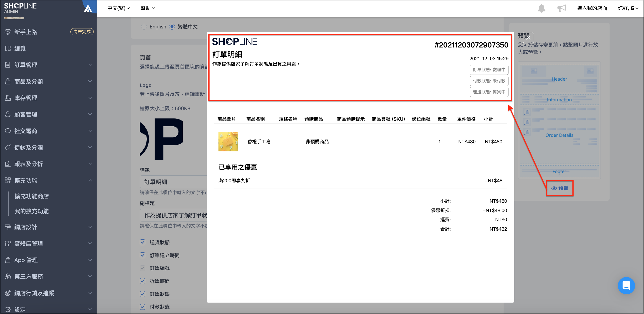Click 進入我的店面 link
Image resolution: width=644 pixels, height=314 pixels.
tap(592, 8)
